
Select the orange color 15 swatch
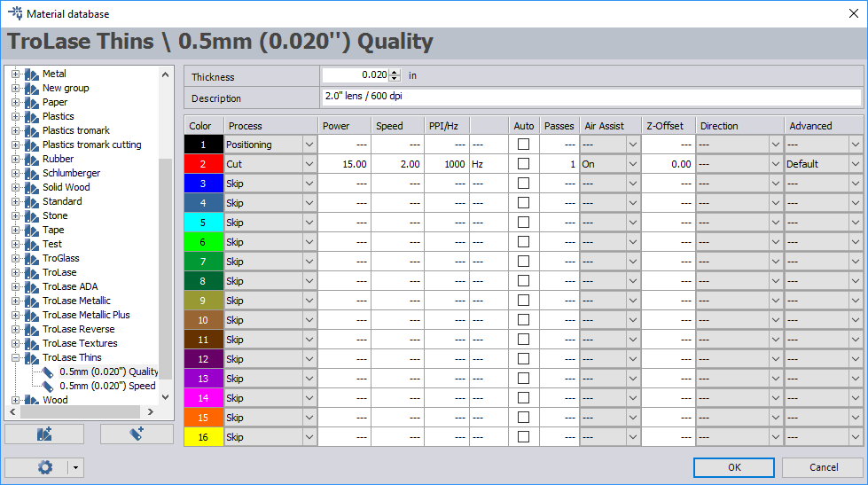pos(203,418)
